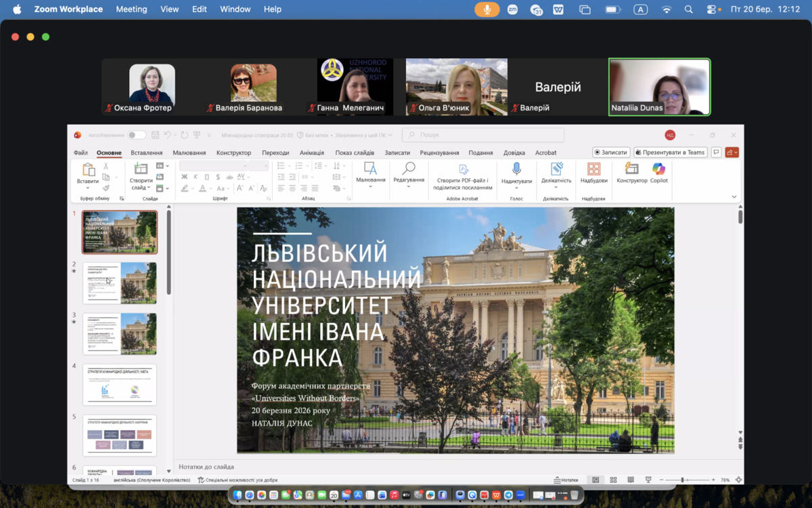Open the Вставлення ribbon tab

click(146, 153)
